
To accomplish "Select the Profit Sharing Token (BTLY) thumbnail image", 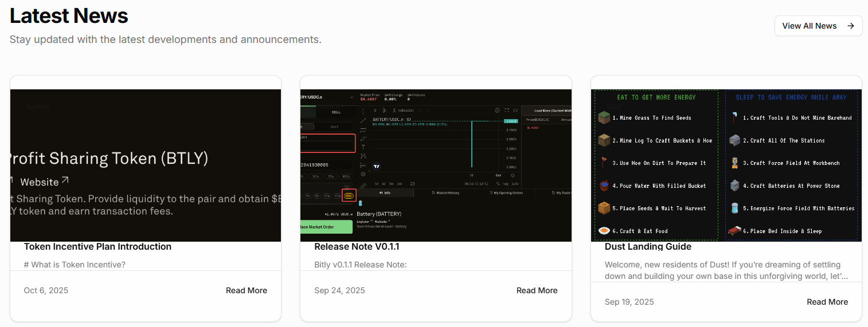I will pyautogui.click(x=146, y=166).
